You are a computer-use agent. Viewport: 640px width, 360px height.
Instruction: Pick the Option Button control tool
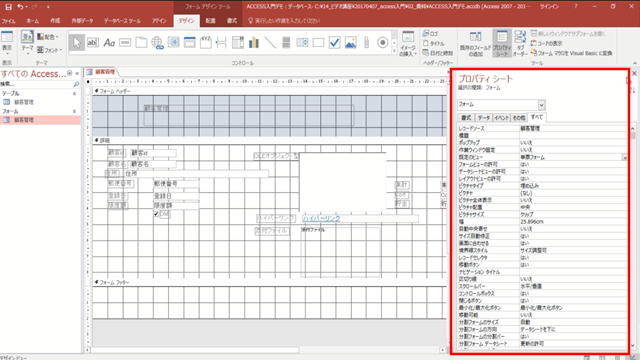tap(382, 42)
